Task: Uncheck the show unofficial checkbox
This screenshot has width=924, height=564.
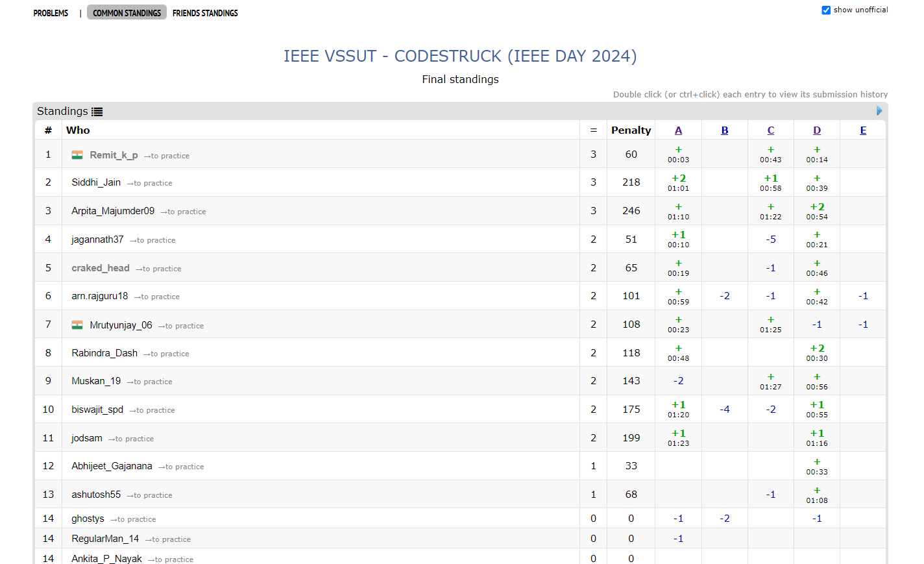Action: coord(826,10)
